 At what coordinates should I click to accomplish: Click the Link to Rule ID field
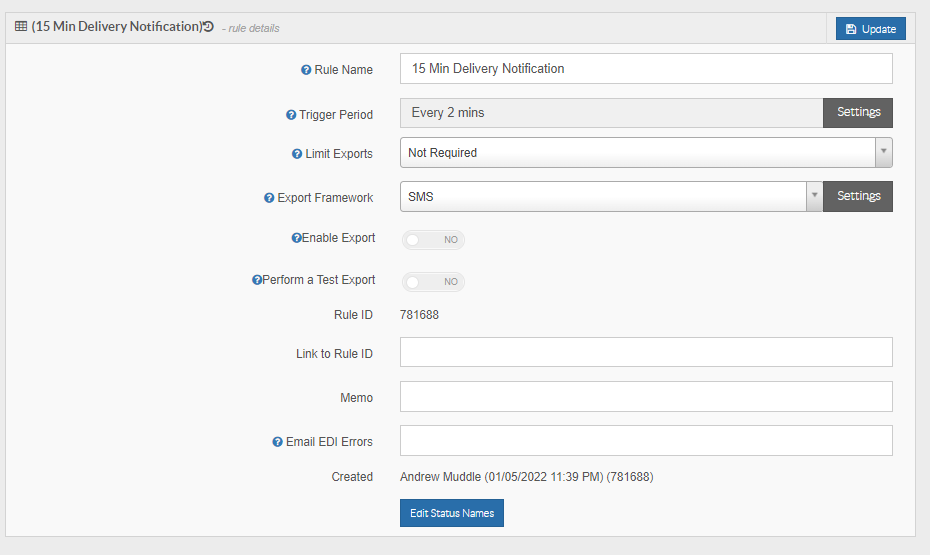tap(646, 352)
